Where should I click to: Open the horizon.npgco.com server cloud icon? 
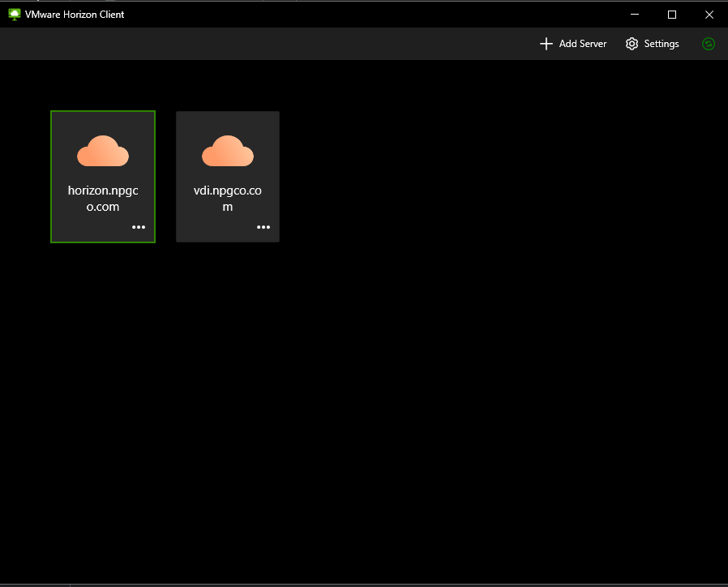[x=103, y=151]
